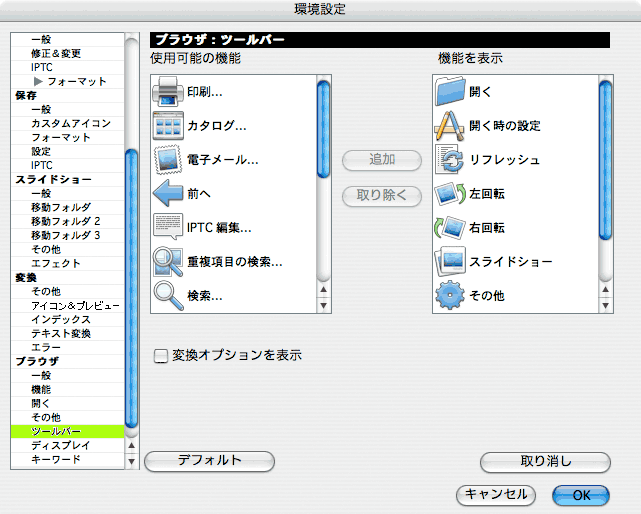
Task: Select the その他 gear icon
Action: pyautogui.click(x=450, y=295)
